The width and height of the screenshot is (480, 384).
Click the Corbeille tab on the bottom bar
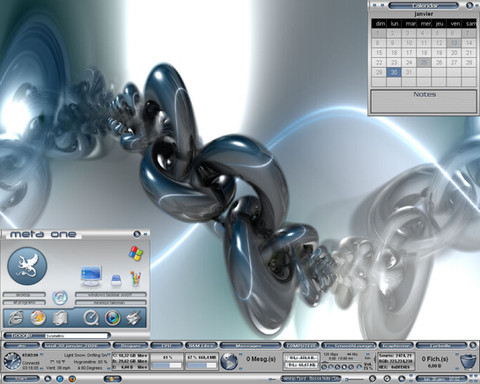coord(441,346)
